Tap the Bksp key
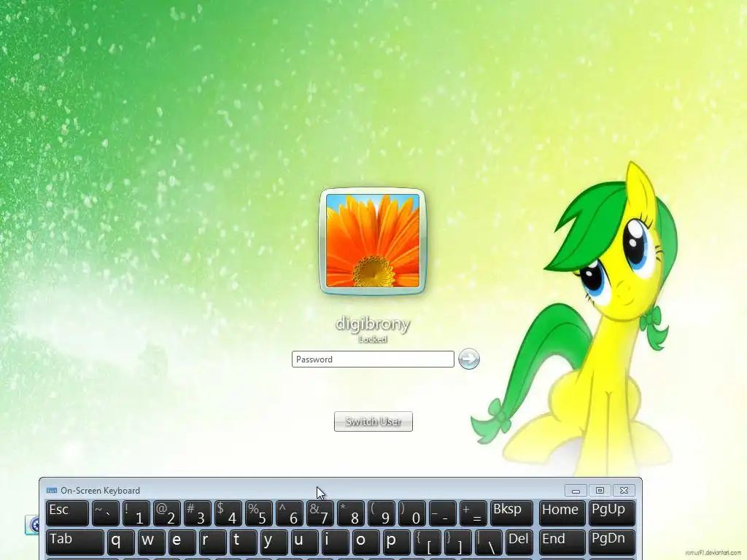This screenshot has height=560, width=747. [x=511, y=513]
